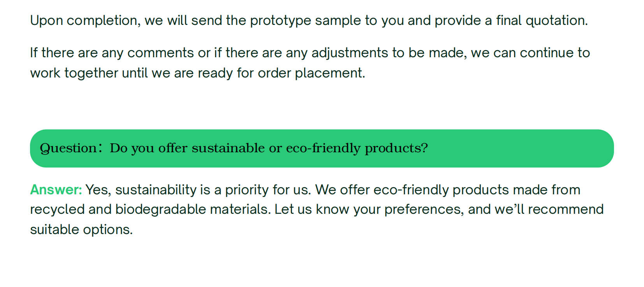Click "eco-friendly" in the green question bar

click(323, 148)
